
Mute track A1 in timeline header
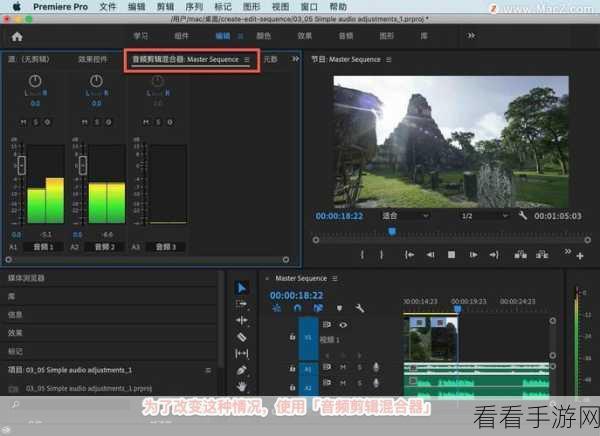pos(343,367)
